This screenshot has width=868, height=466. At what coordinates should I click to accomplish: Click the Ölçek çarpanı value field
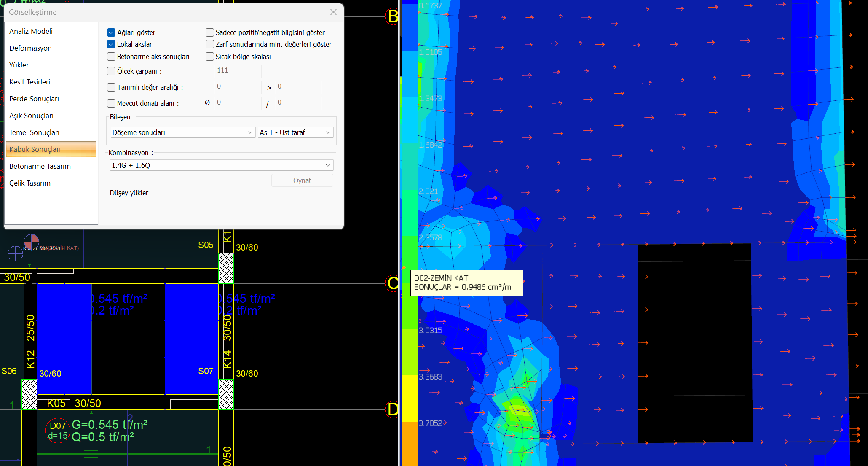[238, 71]
